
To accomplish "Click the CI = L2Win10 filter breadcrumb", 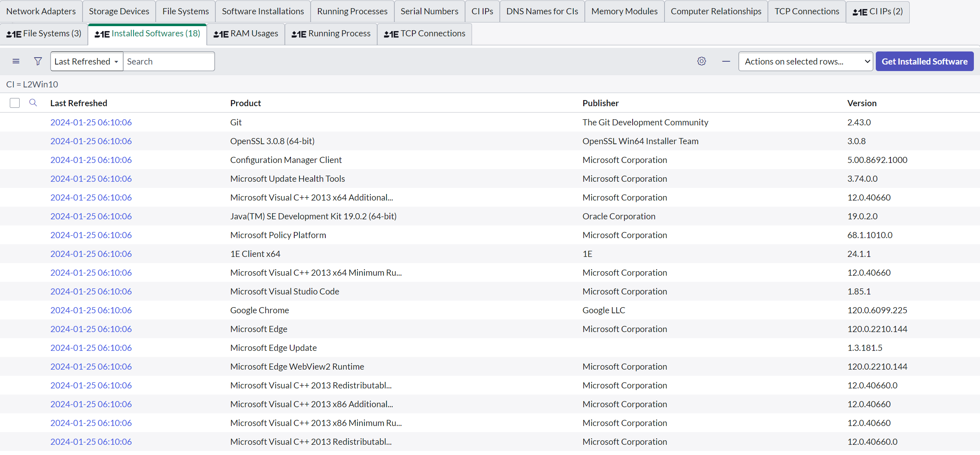I will click(32, 84).
